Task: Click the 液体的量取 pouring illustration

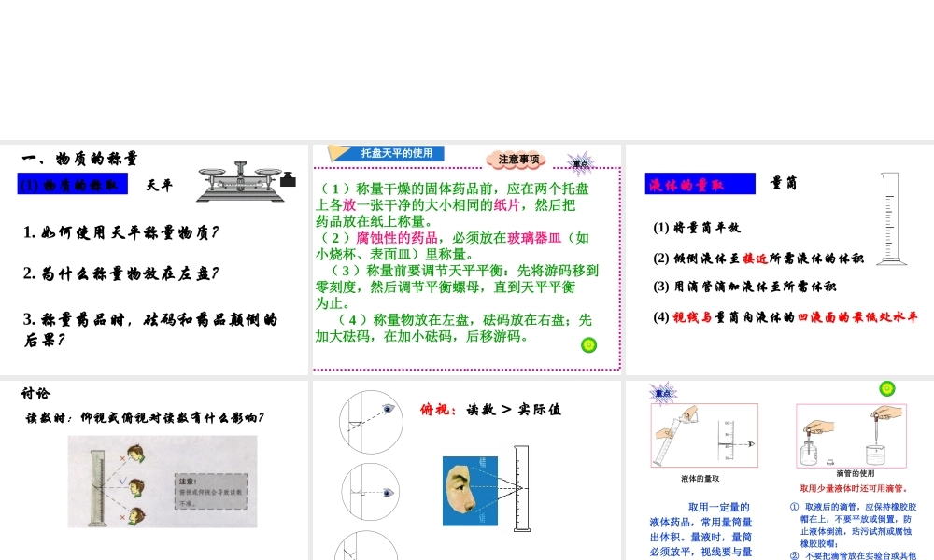Action: pos(704,436)
